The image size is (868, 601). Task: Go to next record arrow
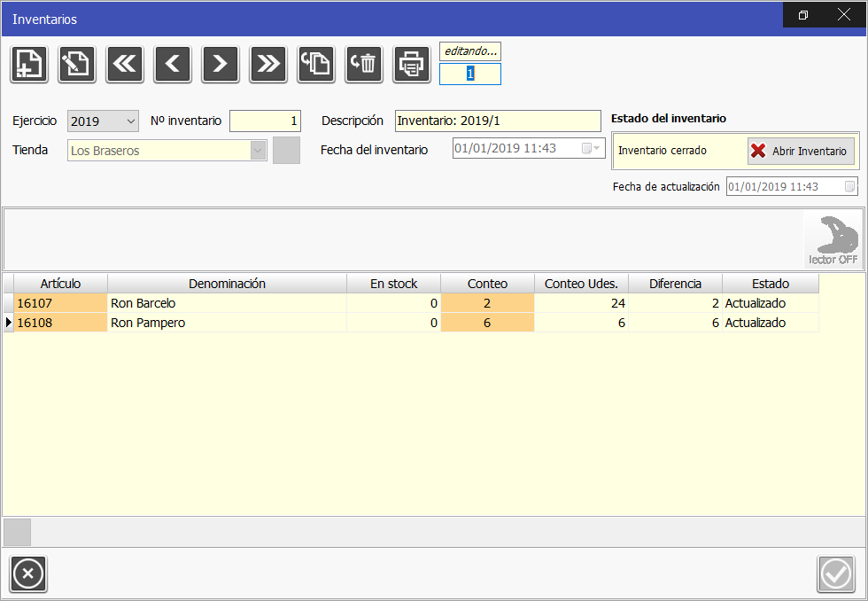(221, 64)
